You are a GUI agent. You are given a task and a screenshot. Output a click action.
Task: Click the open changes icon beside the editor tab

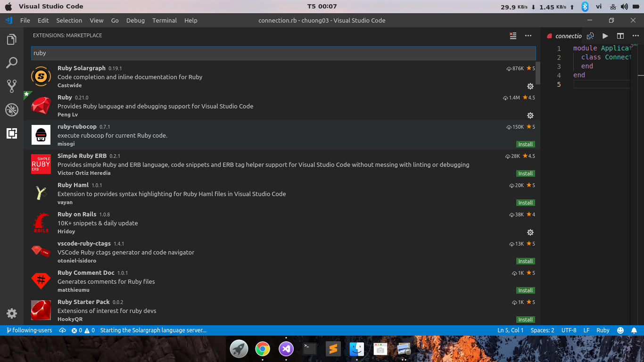[x=590, y=36]
